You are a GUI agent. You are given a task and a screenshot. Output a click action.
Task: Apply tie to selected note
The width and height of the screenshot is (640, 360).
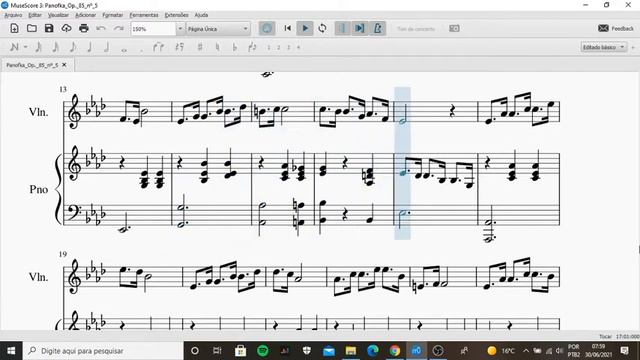point(158,47)
